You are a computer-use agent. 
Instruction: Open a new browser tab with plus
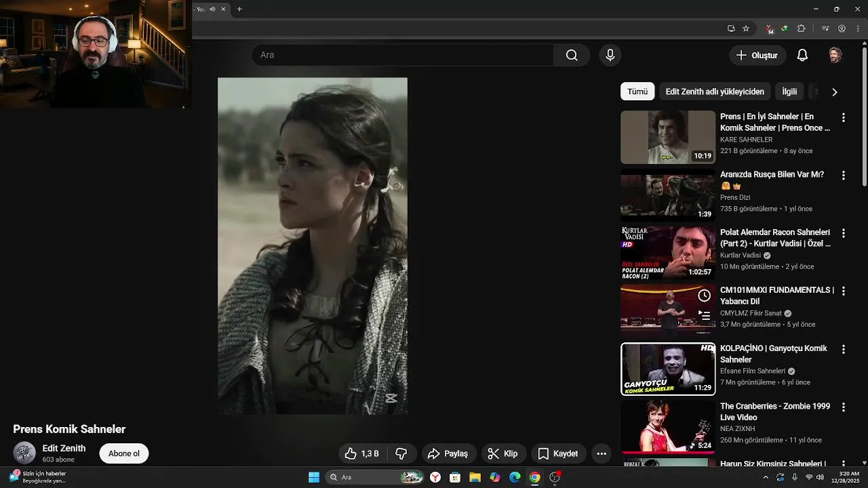(239, 9)
